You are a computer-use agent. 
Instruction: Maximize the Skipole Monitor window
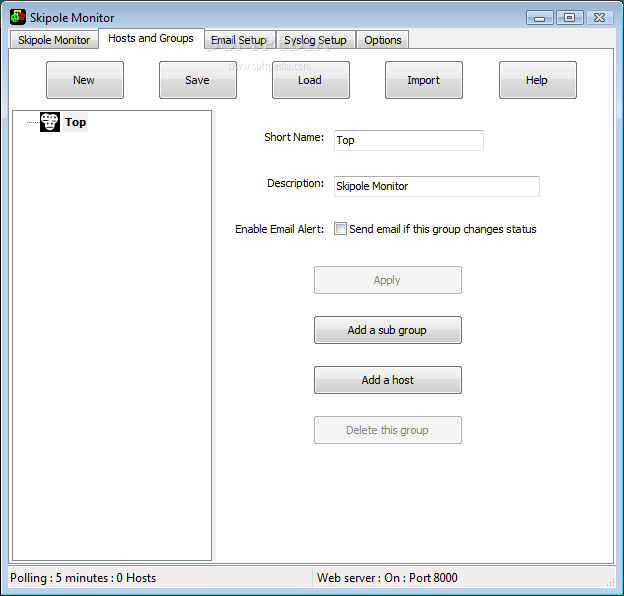(569, 18)
